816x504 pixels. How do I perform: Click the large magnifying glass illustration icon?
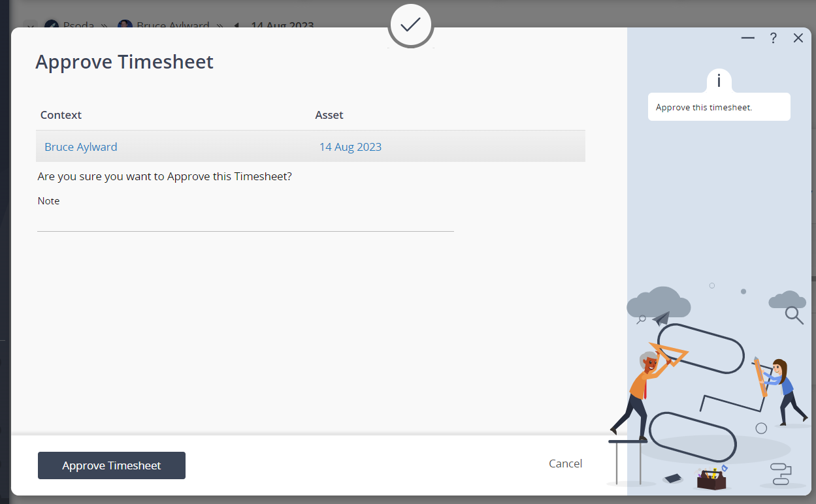pyautogui.click(x=794, y=315)
